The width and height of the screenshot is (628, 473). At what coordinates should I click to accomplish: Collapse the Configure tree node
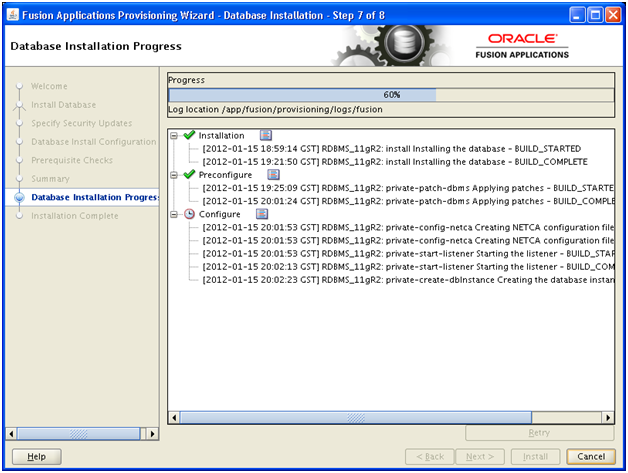pyautogui.click(x=174, y=214)
